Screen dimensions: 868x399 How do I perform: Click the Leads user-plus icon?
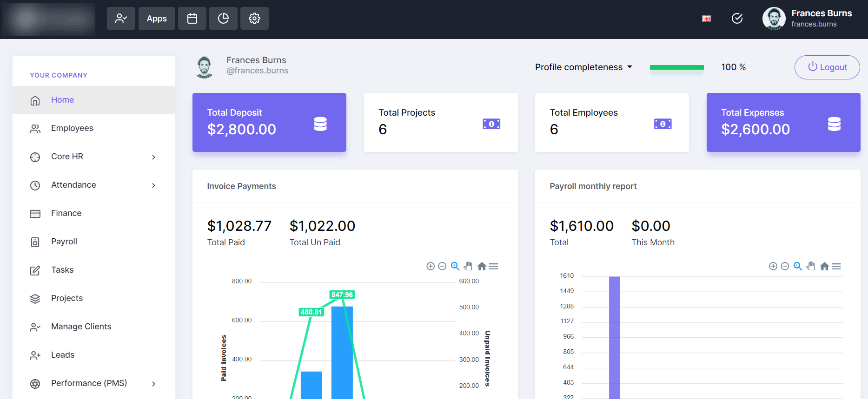(x=35, y=355)
